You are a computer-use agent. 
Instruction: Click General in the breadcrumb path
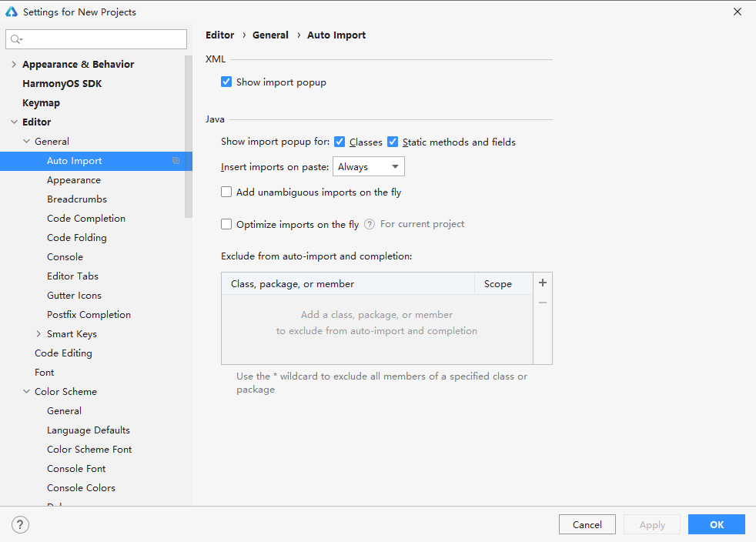(x=270, y=35)
